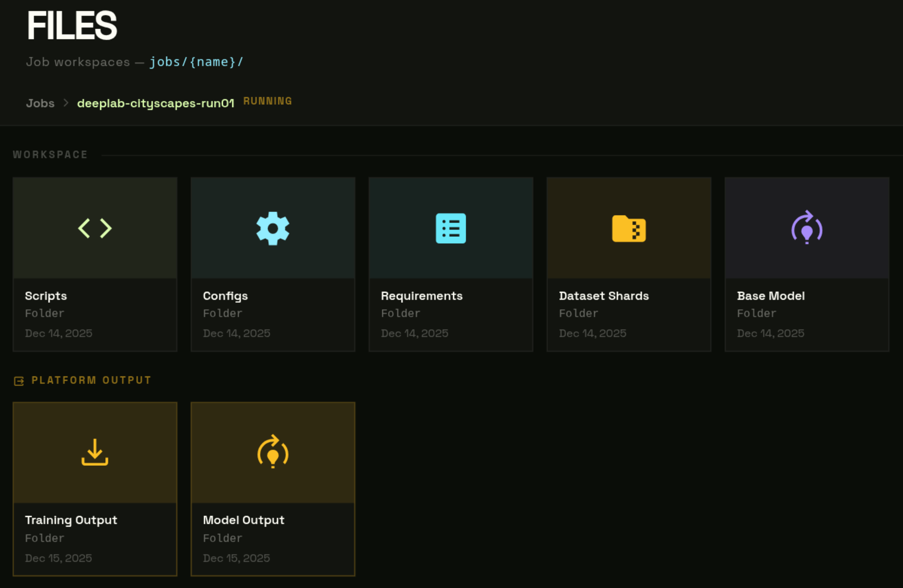Click the RUNNING status badge

point(268,101)
